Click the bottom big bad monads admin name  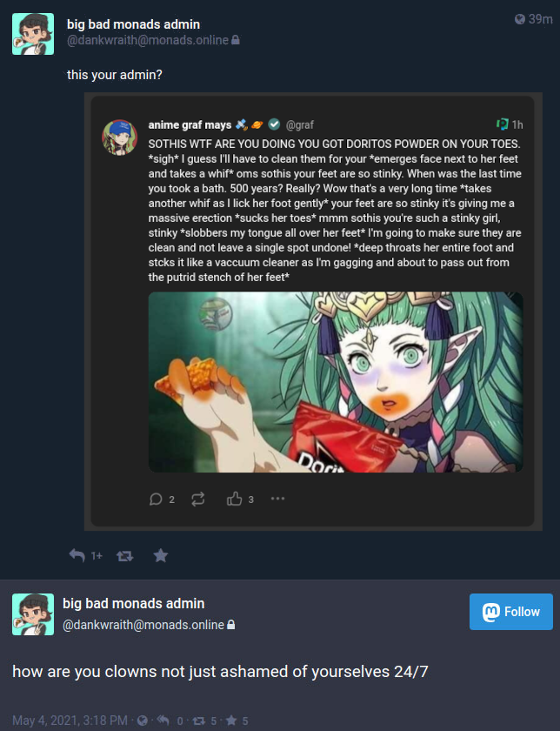(134, 604)
